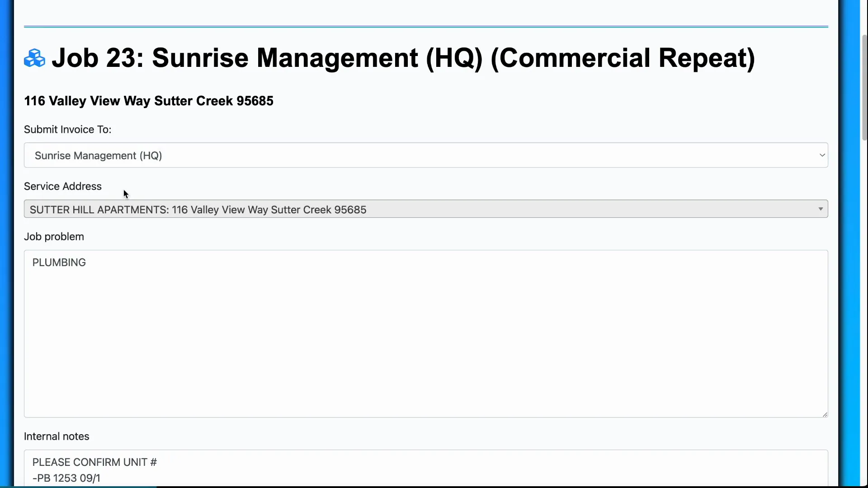The height and width of the screenshot is (488, 868).
Task: Click the blue cubes job icon
Action: [x=34, y=57]
